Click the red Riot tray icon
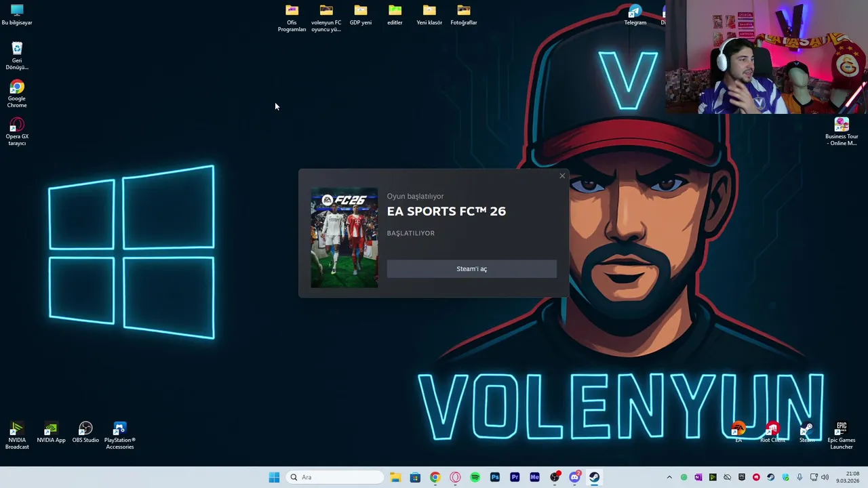This screenshot has width=868, height=488. click(756, 477)
